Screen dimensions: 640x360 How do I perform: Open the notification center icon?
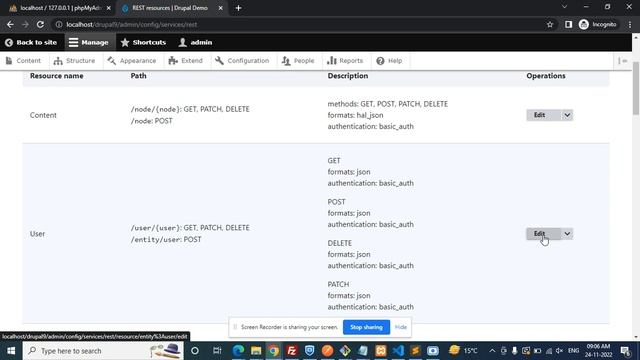coord(625,351)
